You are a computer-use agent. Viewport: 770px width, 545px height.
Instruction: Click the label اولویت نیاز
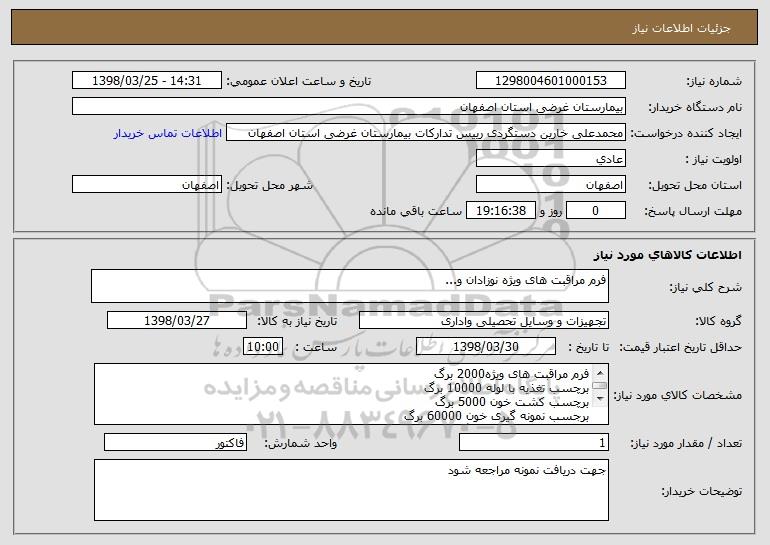pos(714,159)
